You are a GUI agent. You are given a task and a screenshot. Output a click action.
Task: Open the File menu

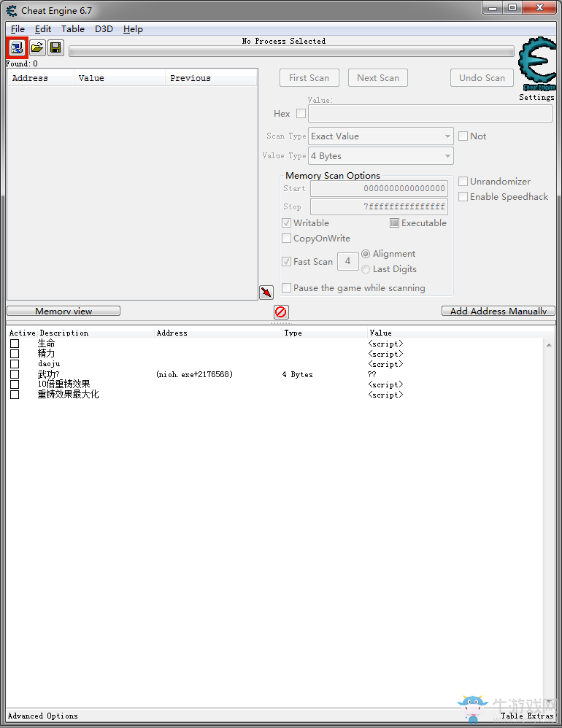tap(18, 28)
